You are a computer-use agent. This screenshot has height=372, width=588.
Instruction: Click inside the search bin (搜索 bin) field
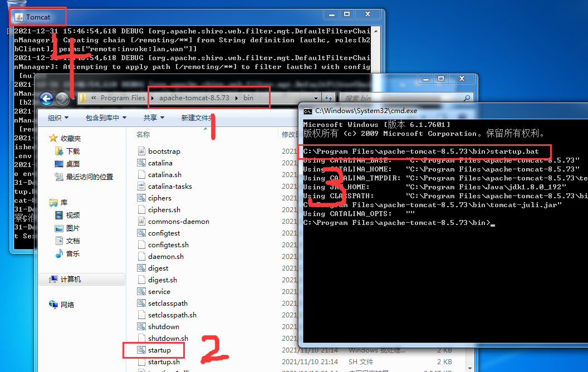pyautogui.click(x=402, y=98)
